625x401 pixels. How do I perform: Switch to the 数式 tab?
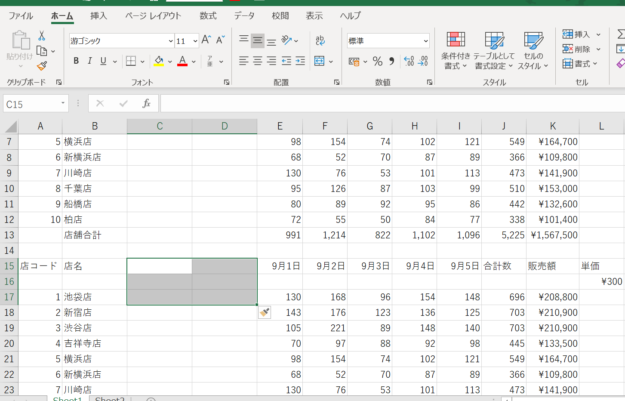[208, 16]
